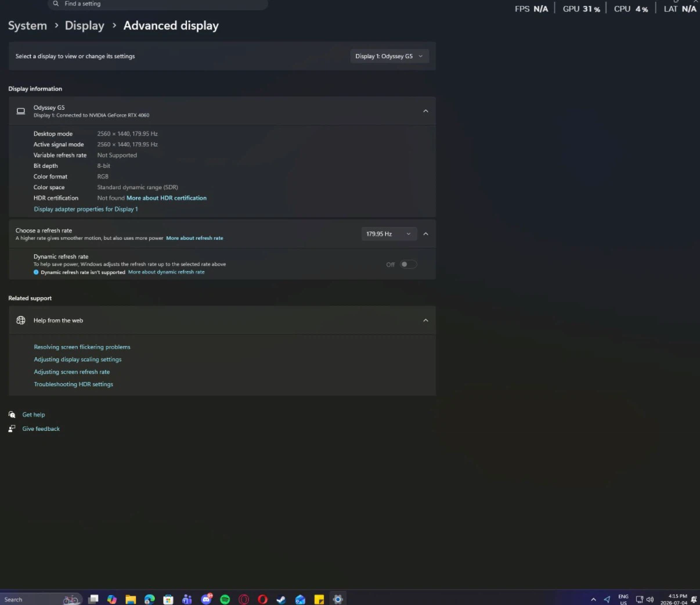Click the Give feedback icon

click(12, 428)
